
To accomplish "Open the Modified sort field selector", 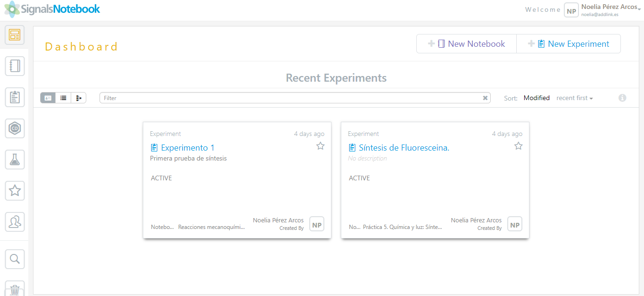I will point(537,98).
